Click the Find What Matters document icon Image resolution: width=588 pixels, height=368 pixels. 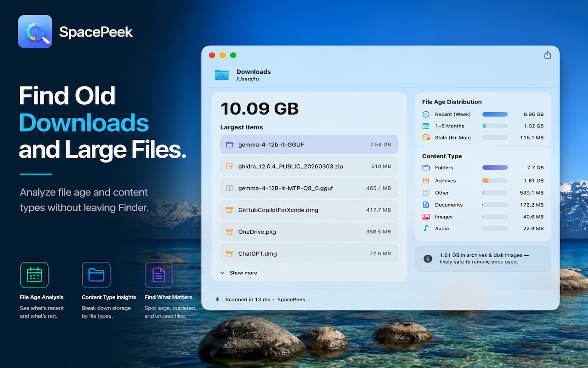pyautogui.click(x=159, y=275)
